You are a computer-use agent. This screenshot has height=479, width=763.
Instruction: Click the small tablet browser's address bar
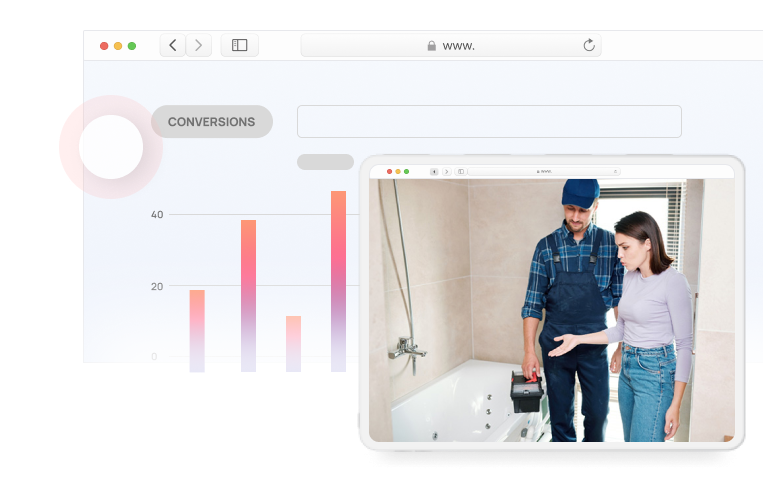click(544, 172)
